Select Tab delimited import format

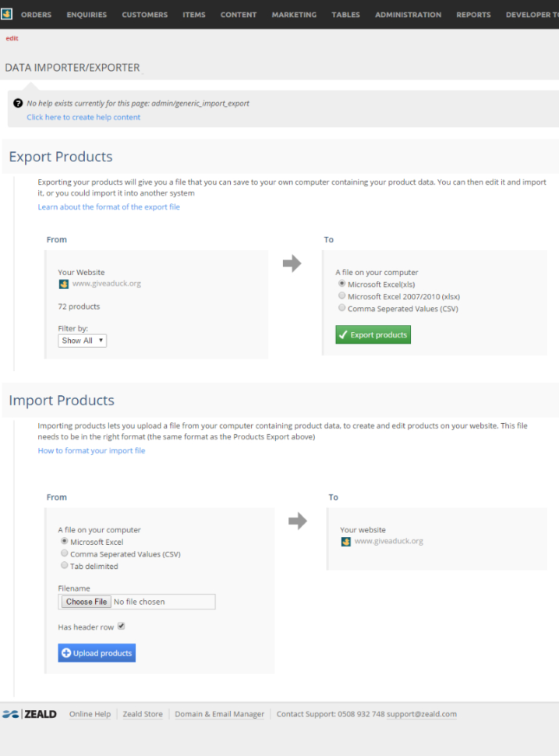point(64,565)
